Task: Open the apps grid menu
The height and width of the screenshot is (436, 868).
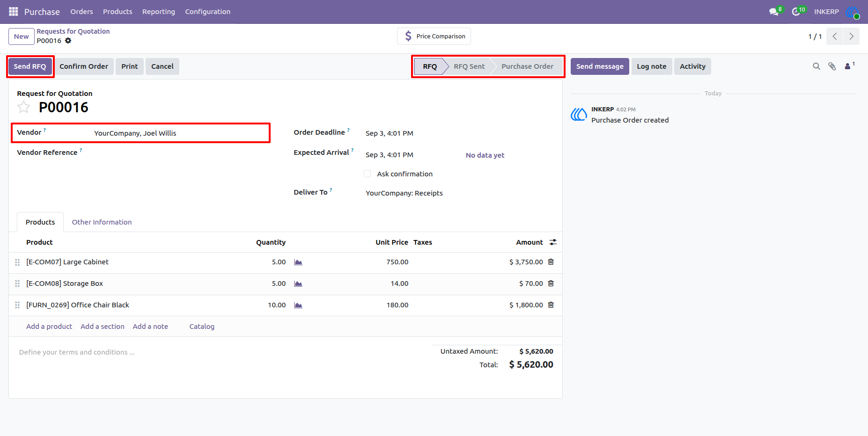Action: pos(14,11)
